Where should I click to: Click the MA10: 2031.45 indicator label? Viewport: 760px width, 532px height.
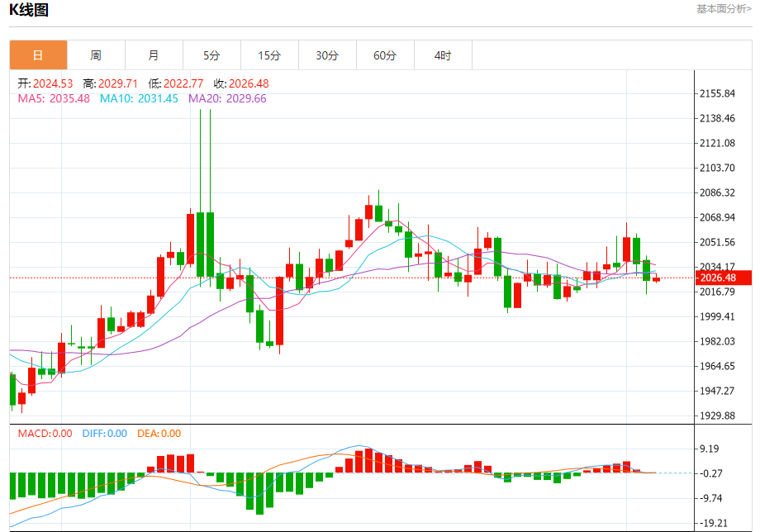point(139,98)
